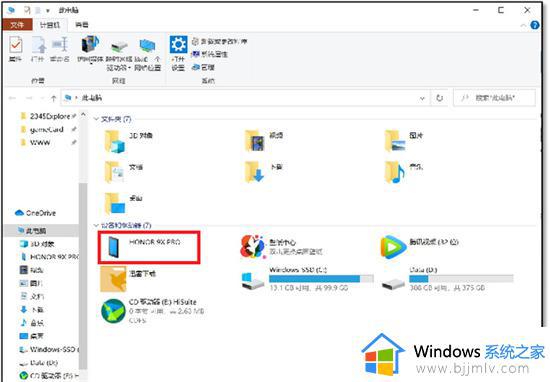Select CD drive in navigation pane
The width and height of the screenshot is (550, 382).
click(x=48, y=376)
